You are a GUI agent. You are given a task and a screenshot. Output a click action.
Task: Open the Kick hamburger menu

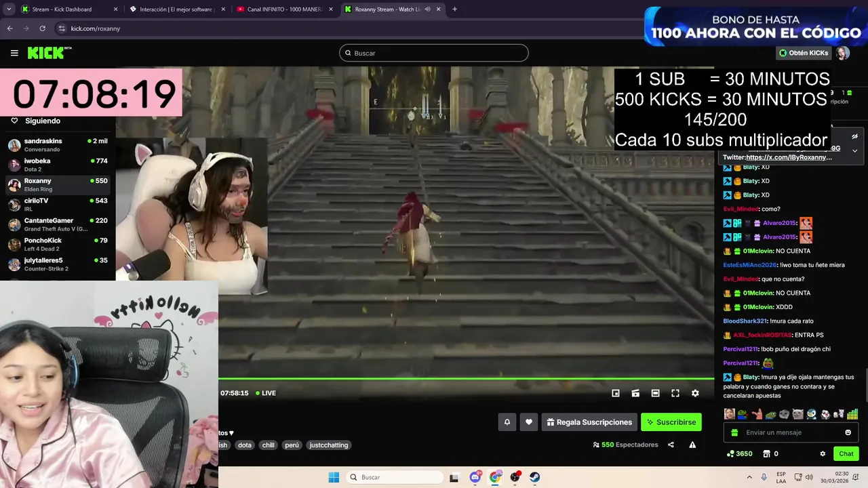tap(14, 53)
